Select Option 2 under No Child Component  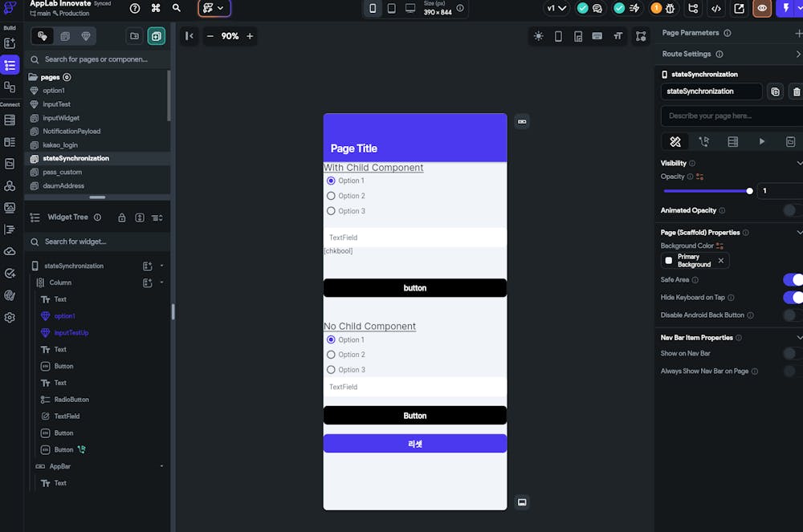331,355
